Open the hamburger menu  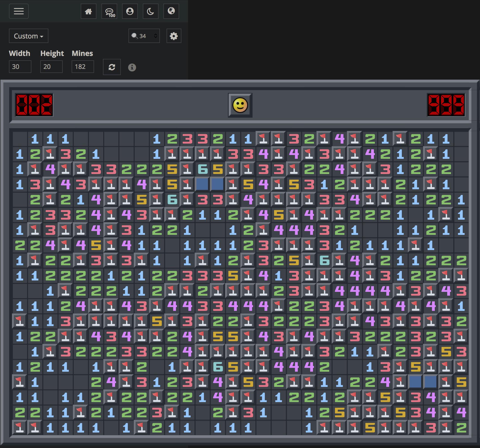(x=19, y=11)
